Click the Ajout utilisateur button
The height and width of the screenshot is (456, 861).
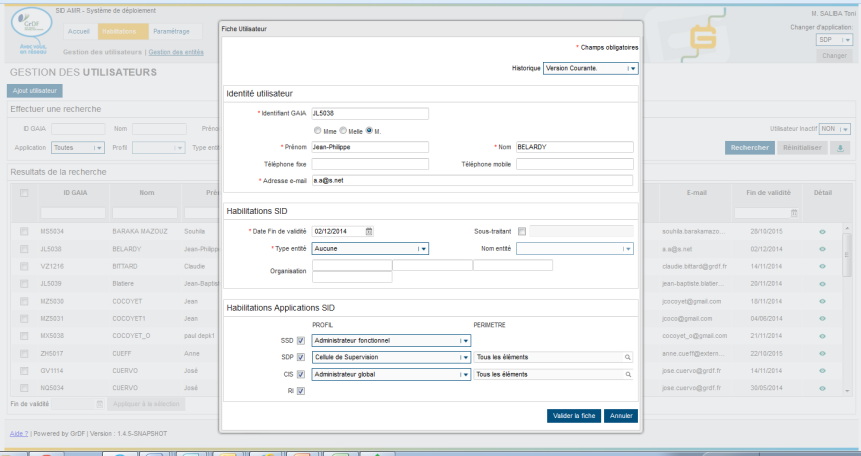tap(35, 91)
